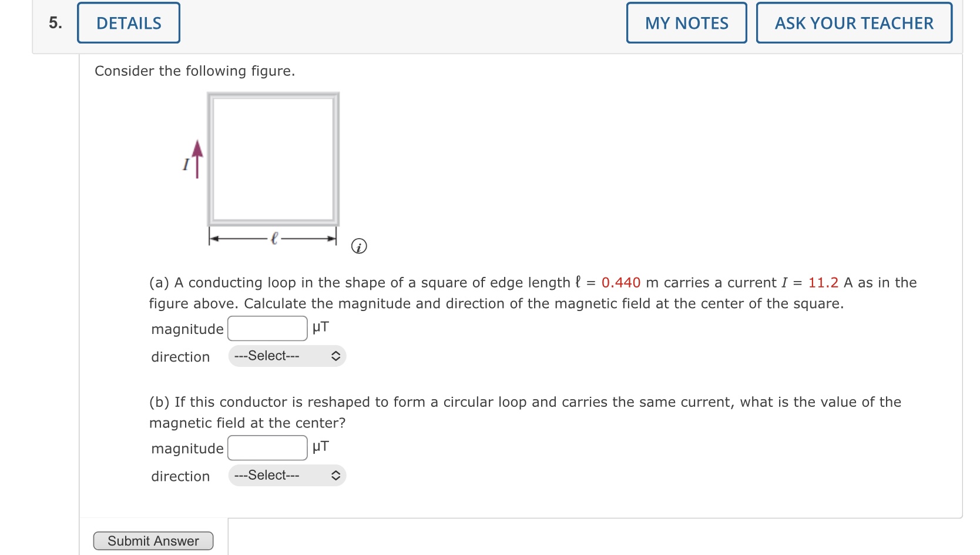
Task: Open the DETAILS panel for question 5
Action: (128, 22)
